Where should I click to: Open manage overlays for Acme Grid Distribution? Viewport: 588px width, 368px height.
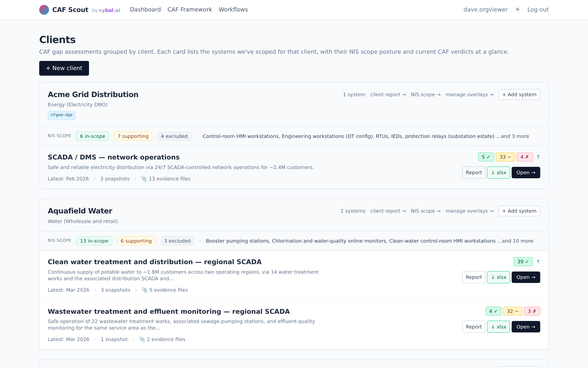point(469,95)
